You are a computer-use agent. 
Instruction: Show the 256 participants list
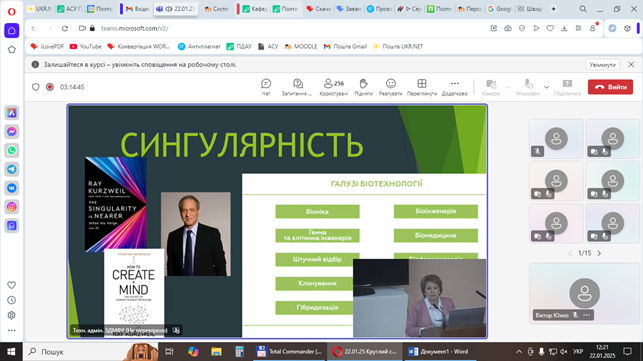(x=333, y=87)
